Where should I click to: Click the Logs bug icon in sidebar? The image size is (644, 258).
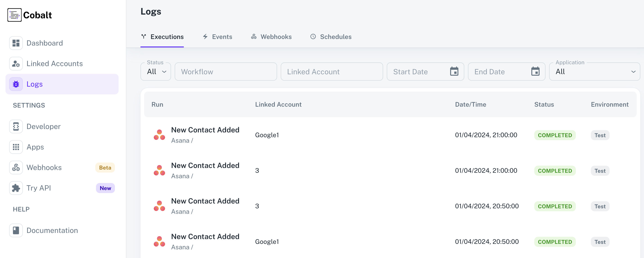pos(16,84)
